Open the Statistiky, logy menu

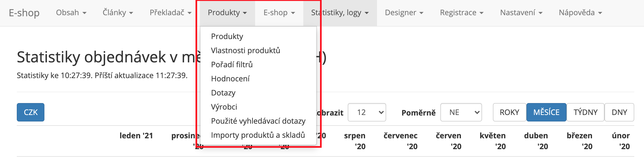click(x=340, y=13)
